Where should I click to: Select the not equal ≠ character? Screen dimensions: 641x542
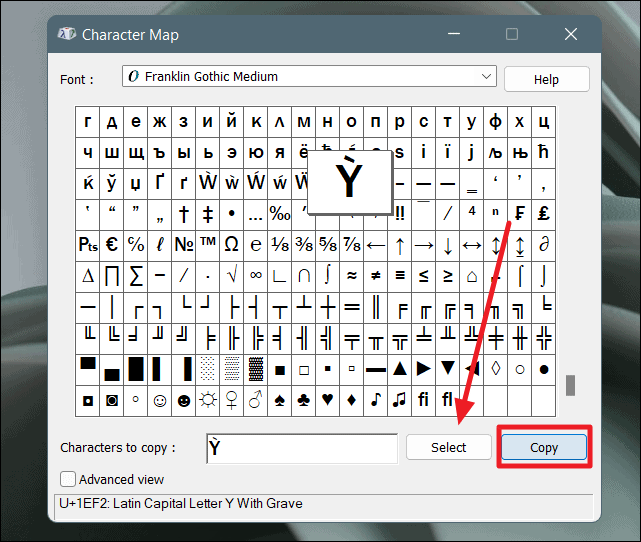click(x=376, y=276)
